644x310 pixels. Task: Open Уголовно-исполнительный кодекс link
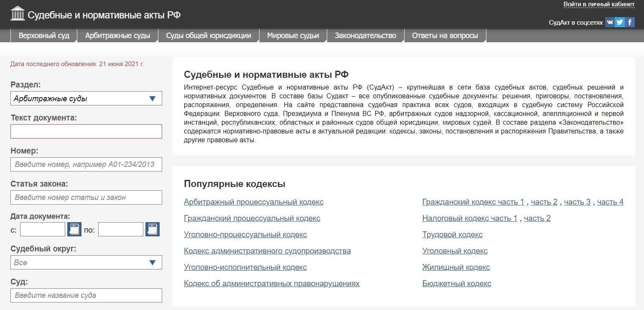click(x=245, y=267)
